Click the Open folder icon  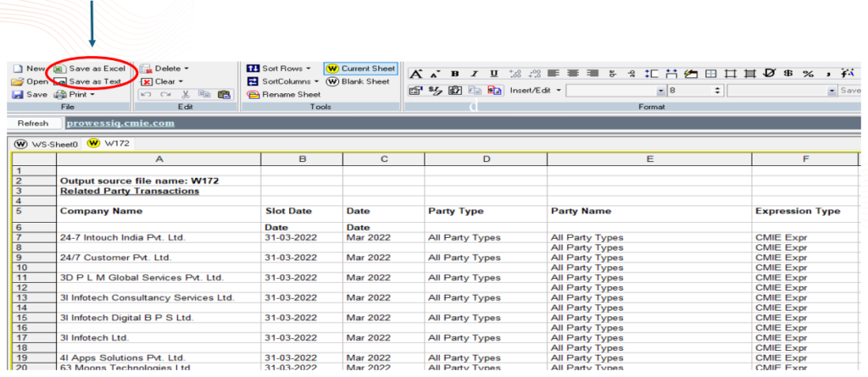tap(18, 81)
